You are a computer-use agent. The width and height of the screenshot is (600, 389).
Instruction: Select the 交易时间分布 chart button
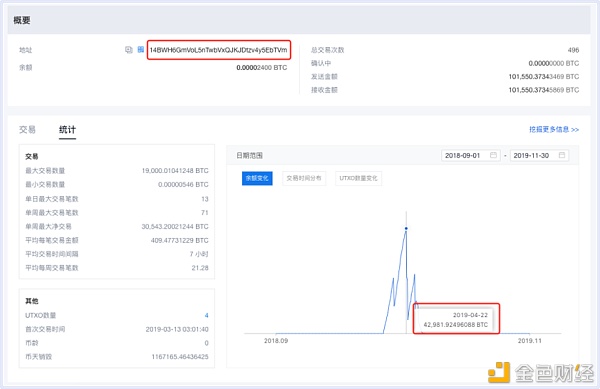coord(304,178)
